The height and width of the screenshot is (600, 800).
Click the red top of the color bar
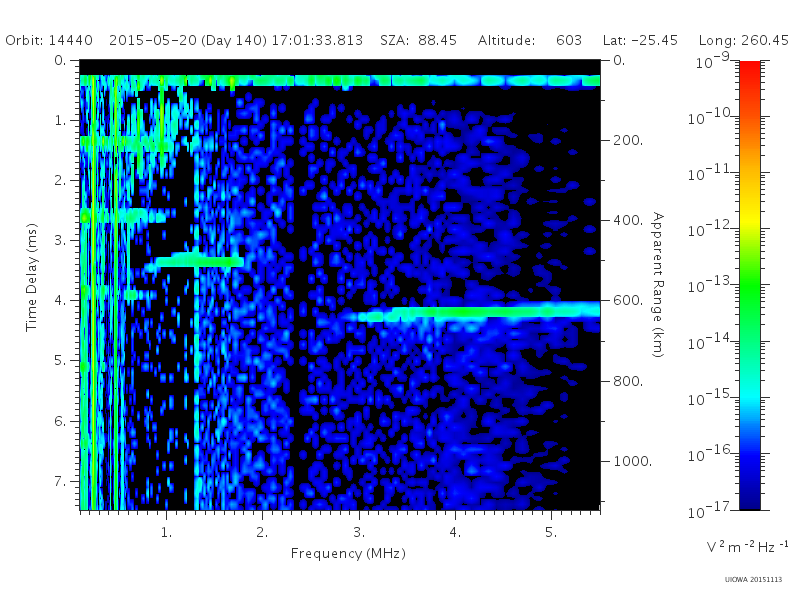coord(749,69)
